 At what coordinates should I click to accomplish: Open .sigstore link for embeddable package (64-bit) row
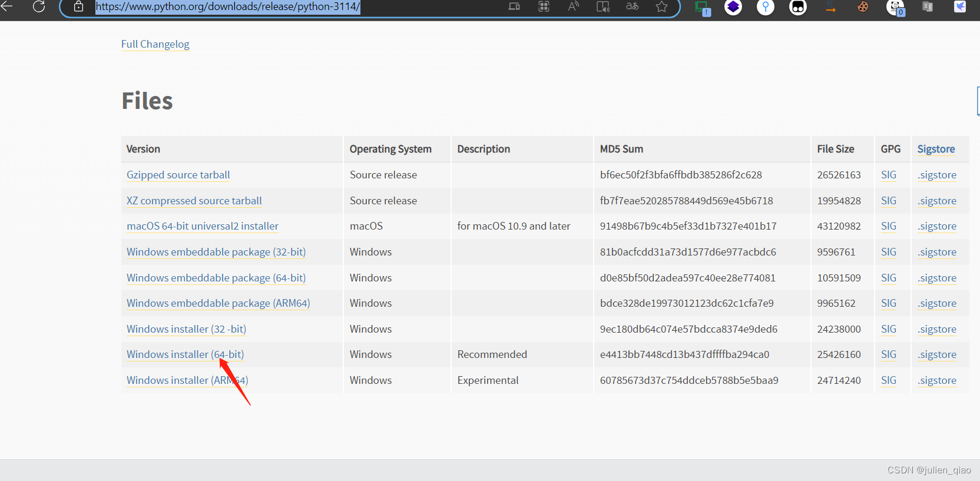[x=937, y=278]
